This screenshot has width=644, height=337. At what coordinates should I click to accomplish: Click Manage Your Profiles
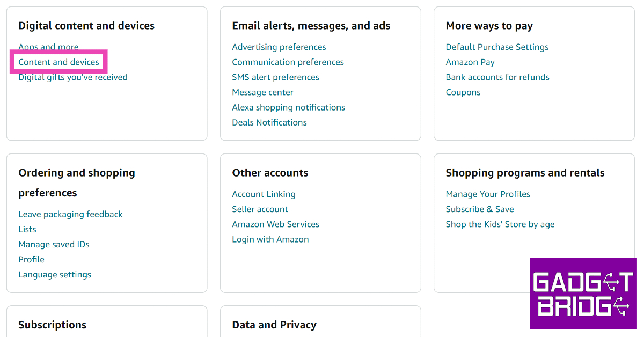(x=488, y=194)
